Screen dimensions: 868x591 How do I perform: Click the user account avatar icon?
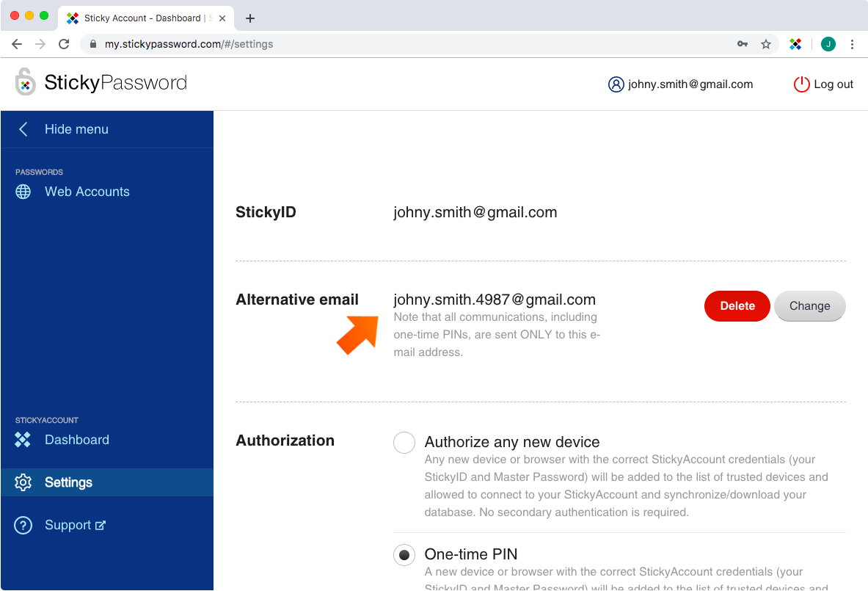tap(616, 84)
